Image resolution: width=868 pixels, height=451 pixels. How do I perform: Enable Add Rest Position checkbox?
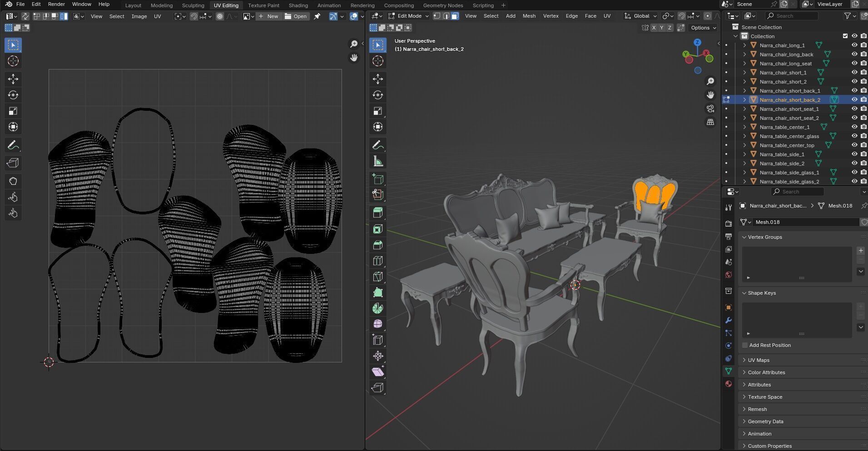click(745, 345)
